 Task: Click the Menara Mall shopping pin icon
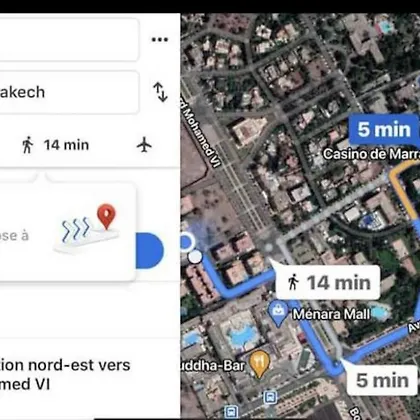(x=278, y=313)
